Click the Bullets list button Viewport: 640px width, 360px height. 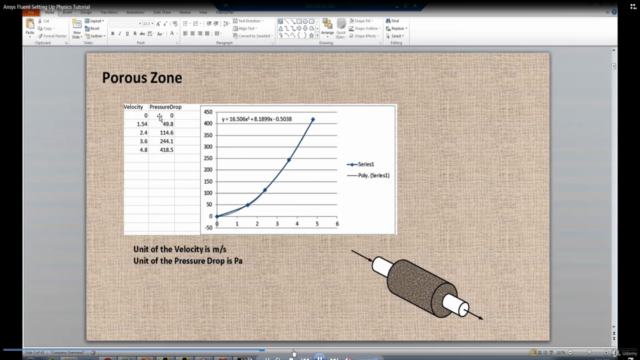click(186, 24)
